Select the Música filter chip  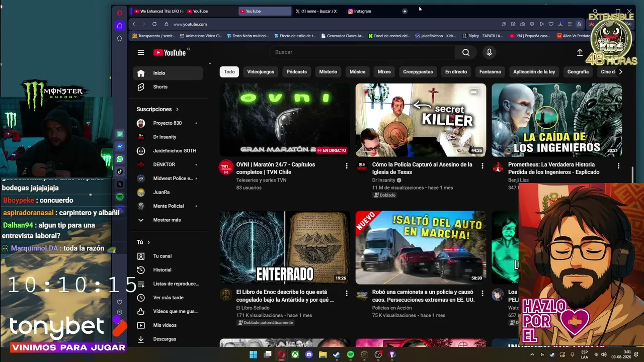click(x=358, y=72)
